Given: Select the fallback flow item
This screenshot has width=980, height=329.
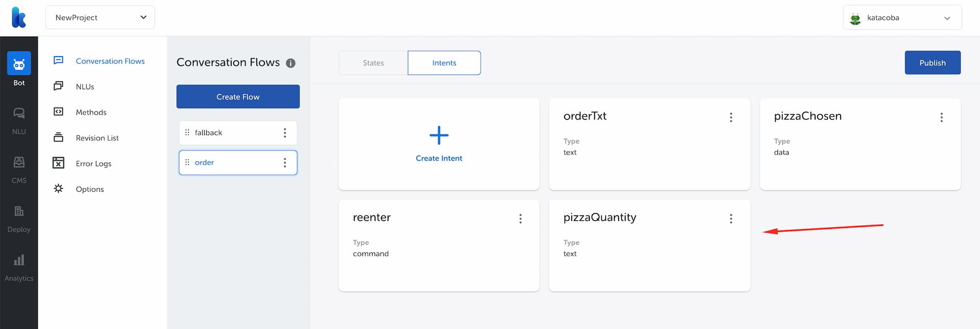Looking at the screenshot, I should (238, 133).
